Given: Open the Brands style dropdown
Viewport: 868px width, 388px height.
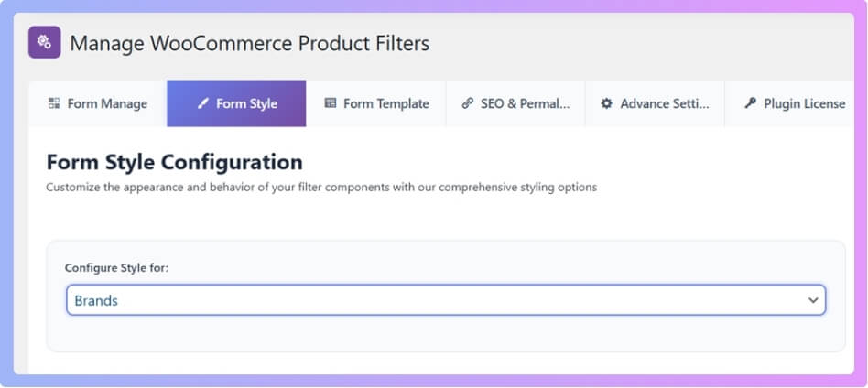Looking at the screenshot, I should pos(446,300).
